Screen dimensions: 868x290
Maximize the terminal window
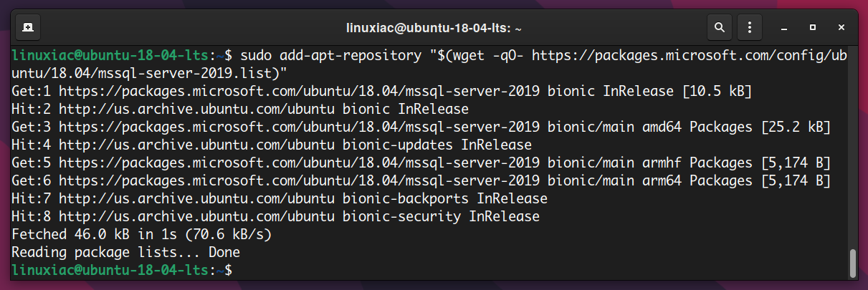pos(813,28)
